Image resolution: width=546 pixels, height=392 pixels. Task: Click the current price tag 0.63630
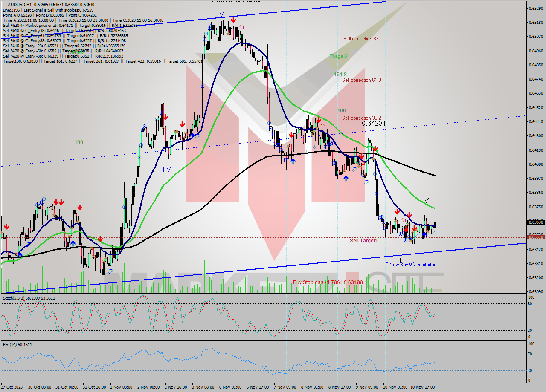click(x=536, y=222)
